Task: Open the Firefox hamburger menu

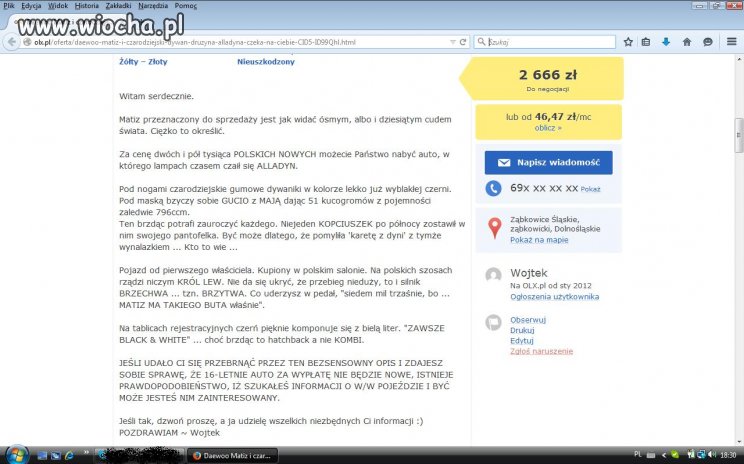Action: [732, 42]
